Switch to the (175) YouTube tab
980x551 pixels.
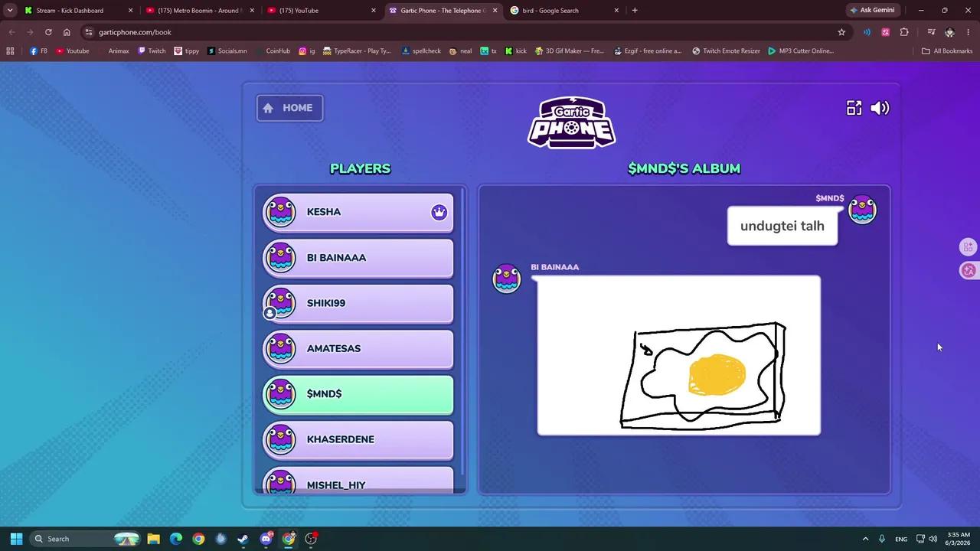pos(322,11)
